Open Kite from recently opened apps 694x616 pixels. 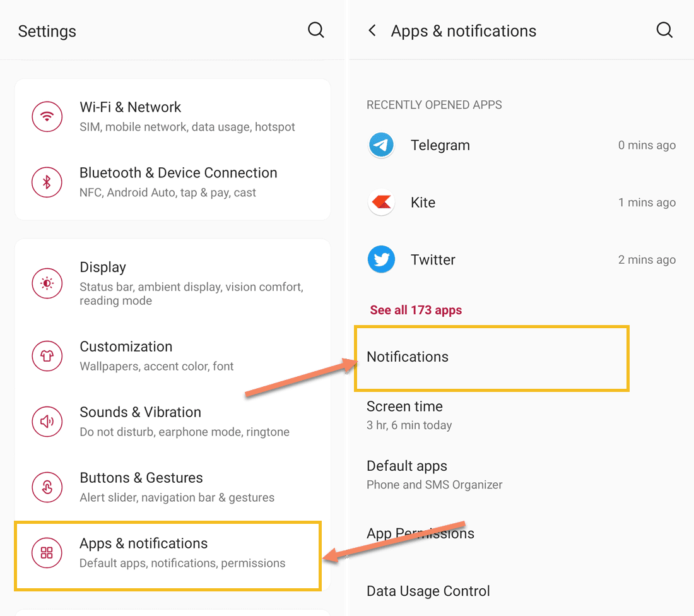coord(521,203)
